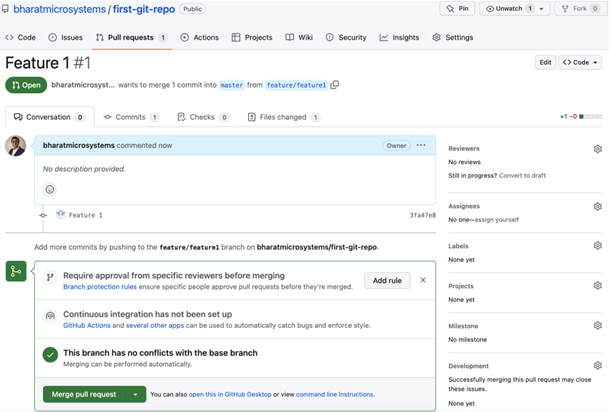Image resolution: width=610 pixels, height=412 pixels.
Task: Open the merge method dropdown arrow
Action: pyautogui.click(x=135, y=394)
